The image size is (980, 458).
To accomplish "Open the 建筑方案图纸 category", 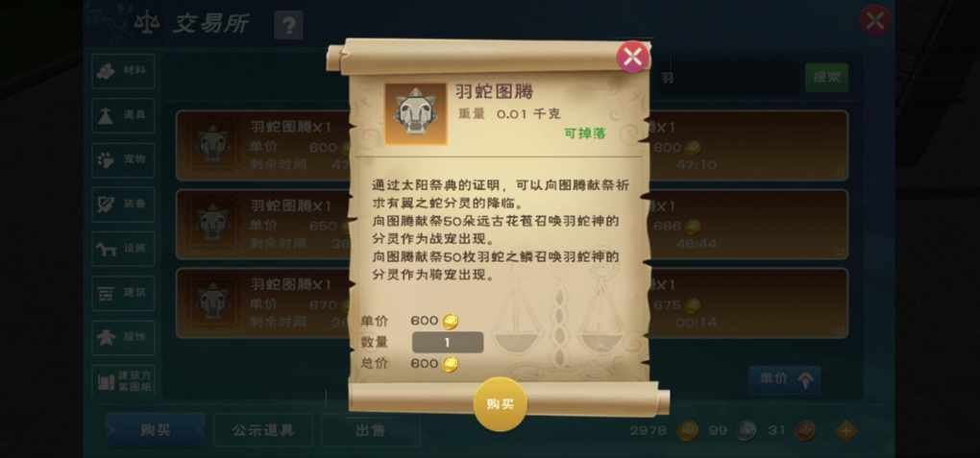I will coord(124,381).
